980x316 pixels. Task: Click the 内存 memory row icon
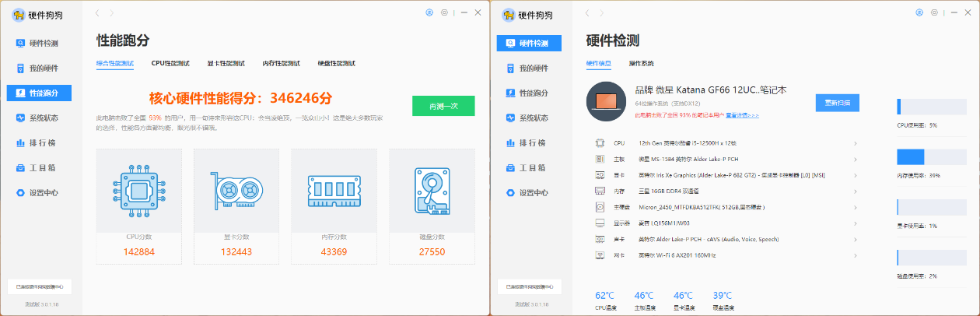click(x=600, y=191)
